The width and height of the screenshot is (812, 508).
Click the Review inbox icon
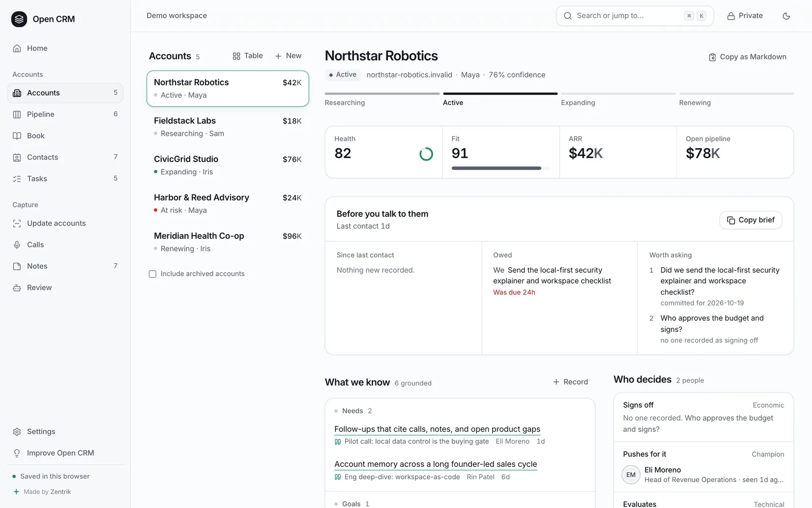click(x=17, y=288)
